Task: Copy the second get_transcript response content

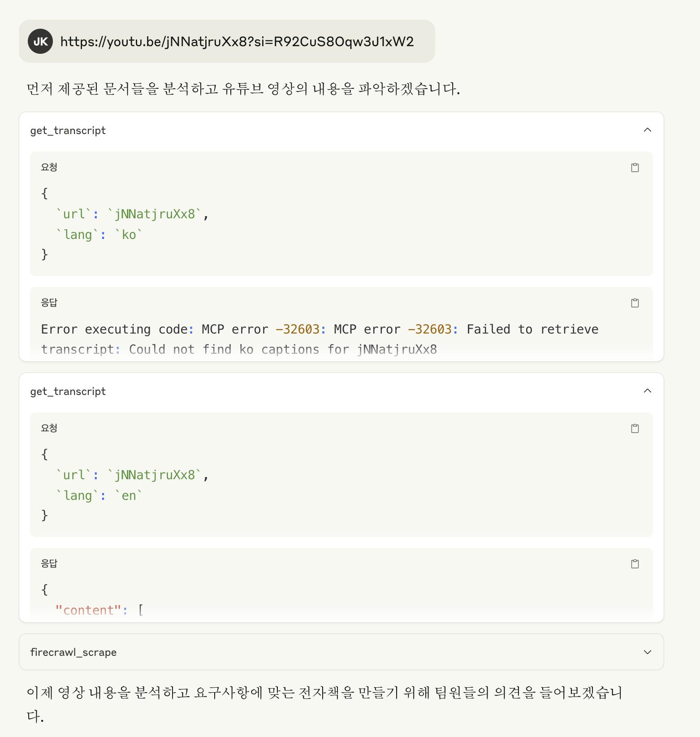Action: coord(635,564)
